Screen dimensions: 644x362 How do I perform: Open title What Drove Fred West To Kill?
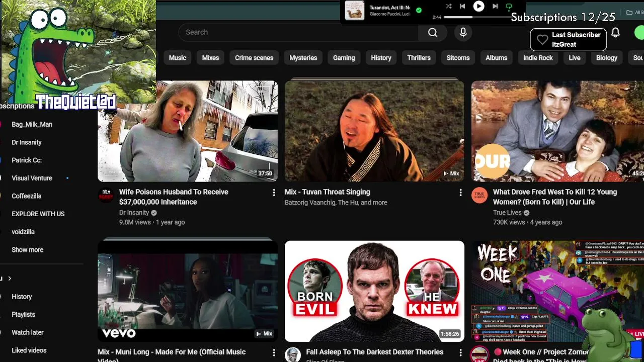(555, 197)
